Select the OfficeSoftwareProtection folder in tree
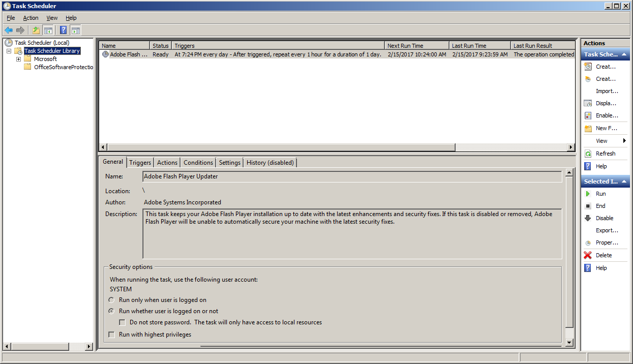633x364 pixels. tap(64, 67)
